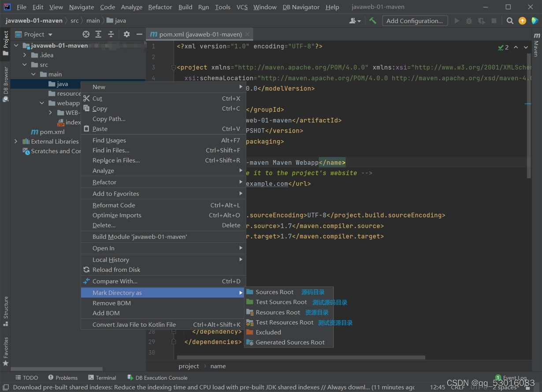Select Find Usages in context menu
542x392 pixels.
163,141
